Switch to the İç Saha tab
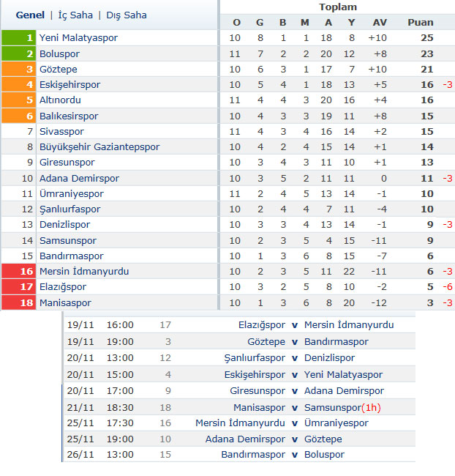 pos(75,15)
